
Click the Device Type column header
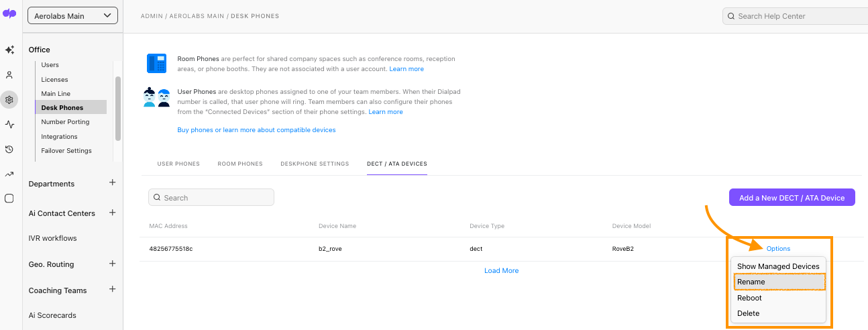487,226
